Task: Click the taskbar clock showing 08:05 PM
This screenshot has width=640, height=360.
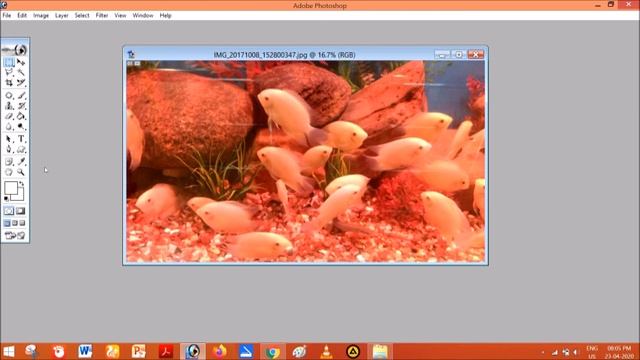Action: coord(619,352)
